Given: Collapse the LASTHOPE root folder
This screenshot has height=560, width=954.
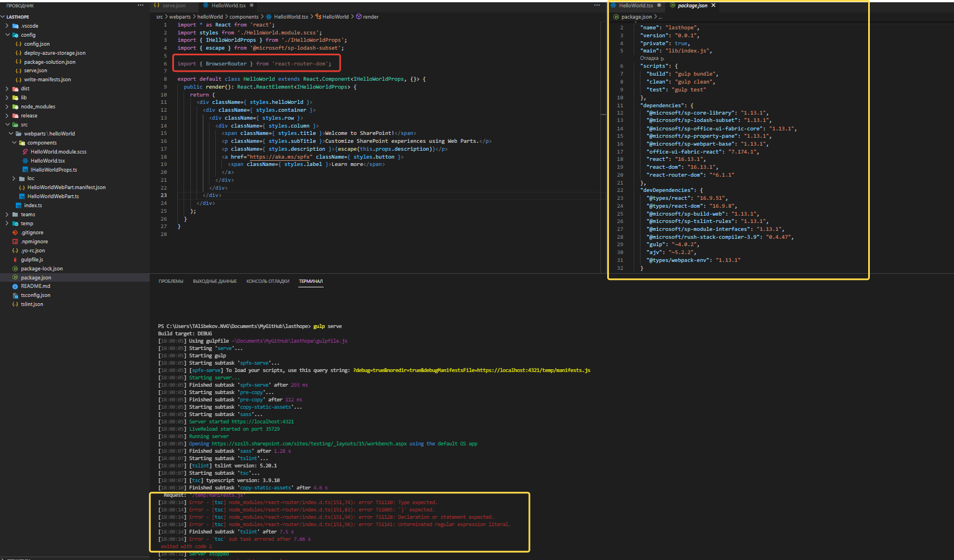Looking at the screenshot, I should coord(3,17).
